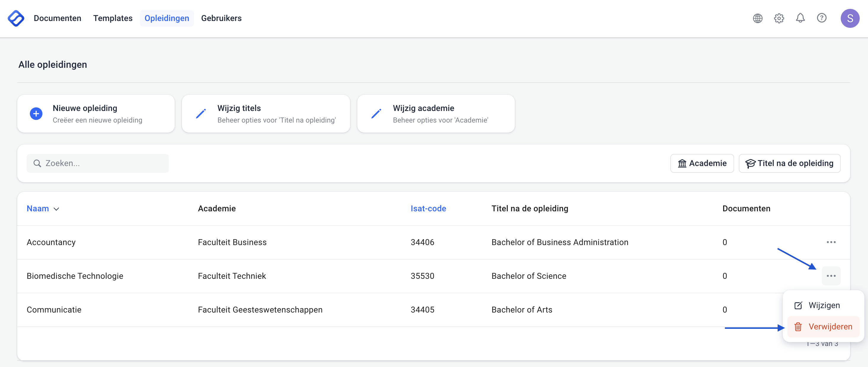The image size is (868, 367).
Task: Click the pencil icon on Wijzig academie
Action: click(376, 114)
